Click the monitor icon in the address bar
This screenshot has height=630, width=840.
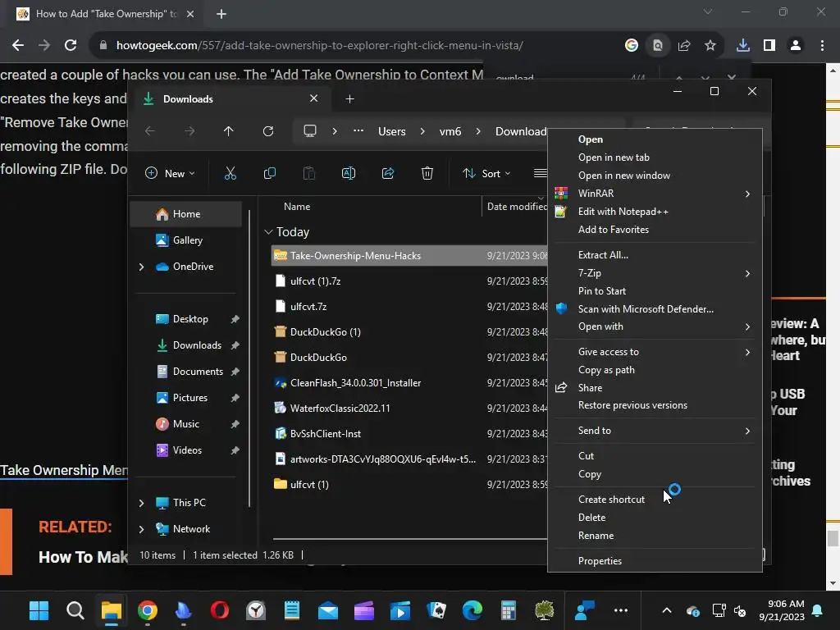click(309, 131)
